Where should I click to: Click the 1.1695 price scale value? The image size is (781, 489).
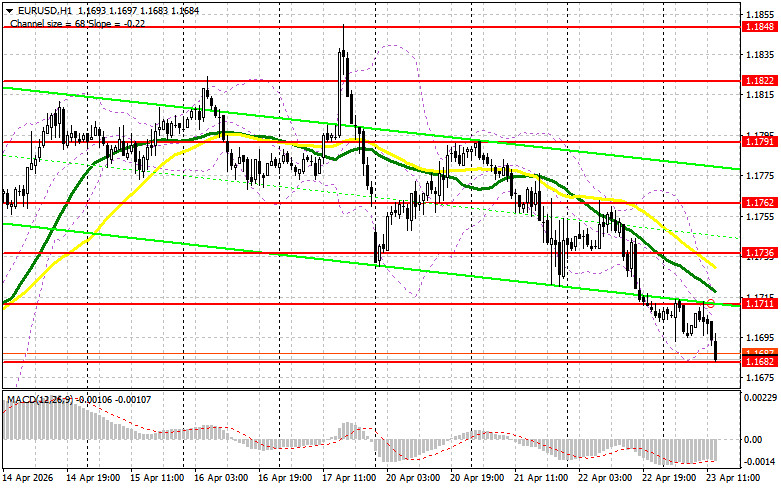[761, 338]
